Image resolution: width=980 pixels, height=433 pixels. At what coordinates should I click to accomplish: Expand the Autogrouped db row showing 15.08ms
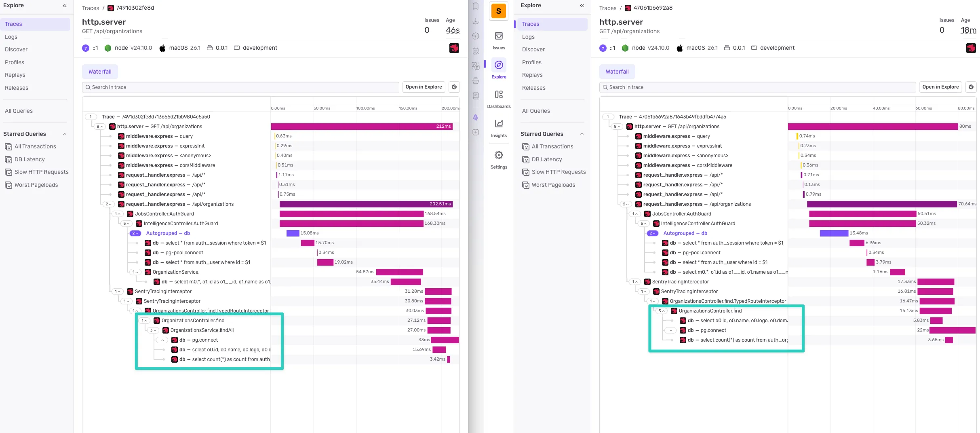135,233
